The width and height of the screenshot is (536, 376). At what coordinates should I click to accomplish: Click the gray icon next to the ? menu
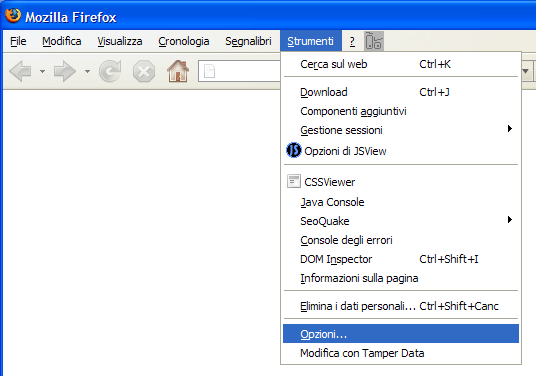pos(374,41)
